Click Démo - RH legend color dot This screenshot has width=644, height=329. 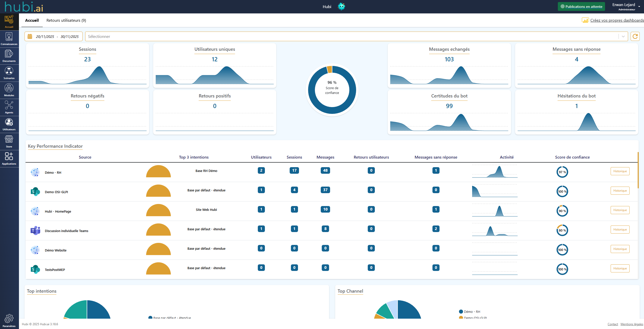coord(461,312)
